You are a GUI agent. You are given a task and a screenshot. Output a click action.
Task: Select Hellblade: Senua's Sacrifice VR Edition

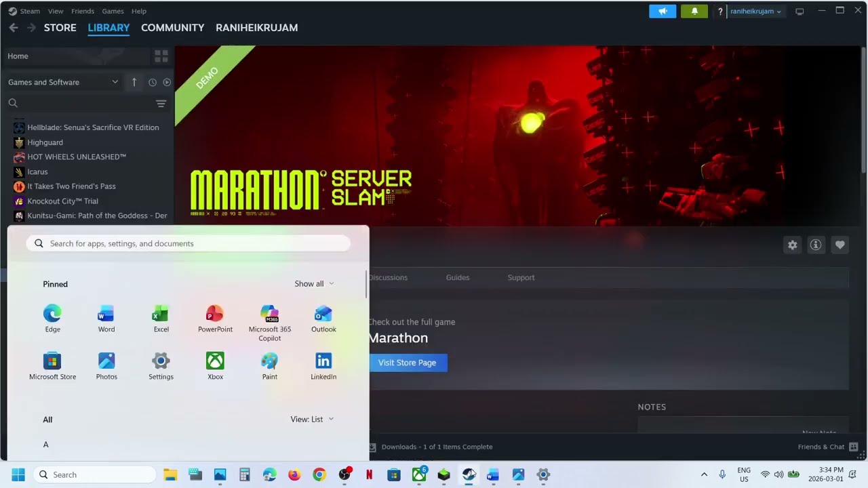point(93,127)
